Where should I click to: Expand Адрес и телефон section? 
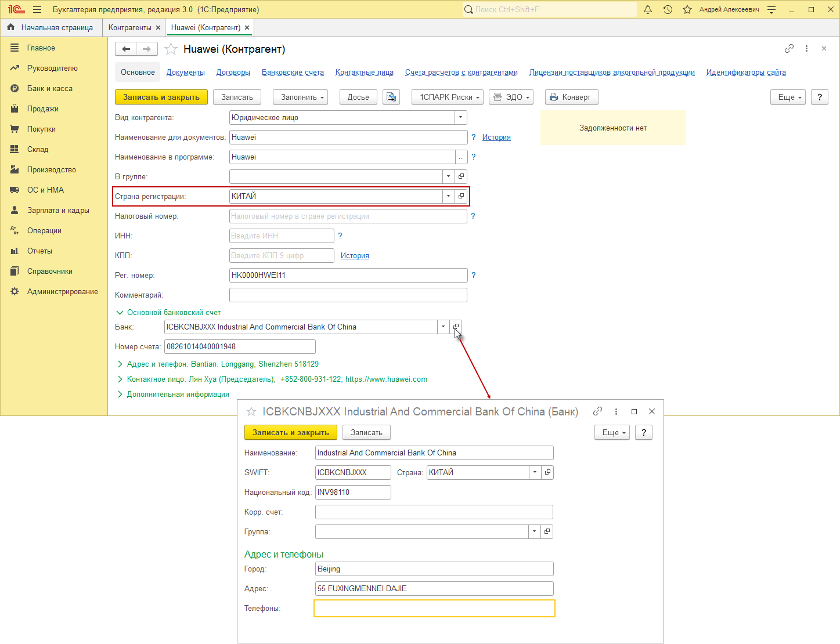120,364
